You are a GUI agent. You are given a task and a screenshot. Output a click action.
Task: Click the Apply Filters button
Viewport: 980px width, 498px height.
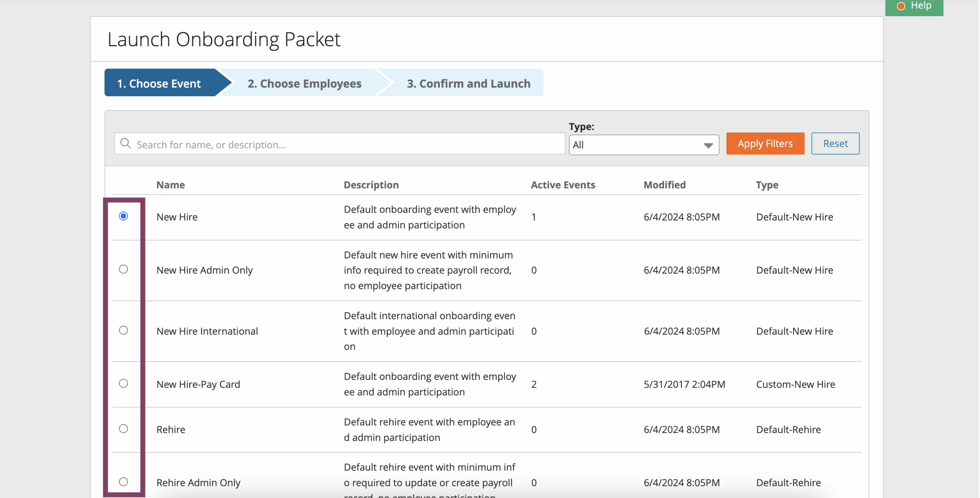765,143
